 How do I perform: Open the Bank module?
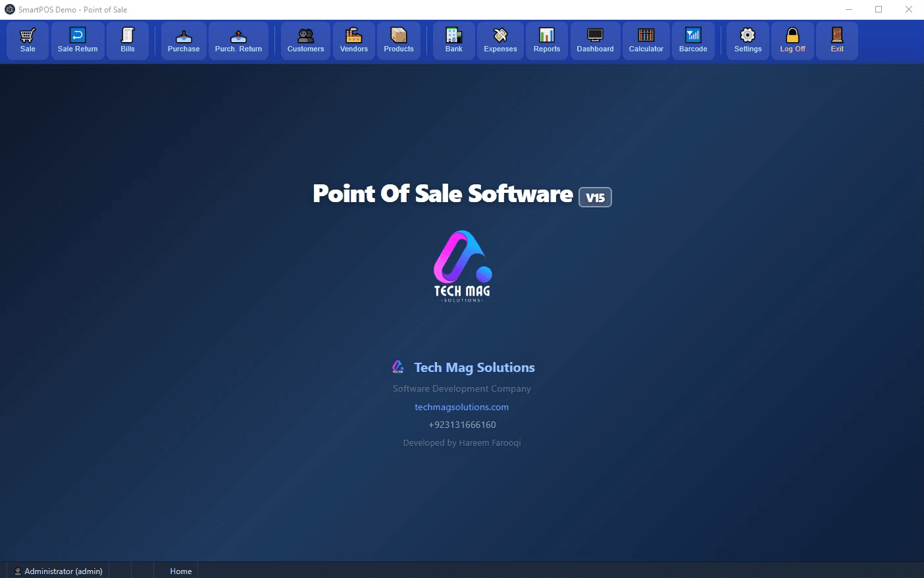(x=453, y=40)
